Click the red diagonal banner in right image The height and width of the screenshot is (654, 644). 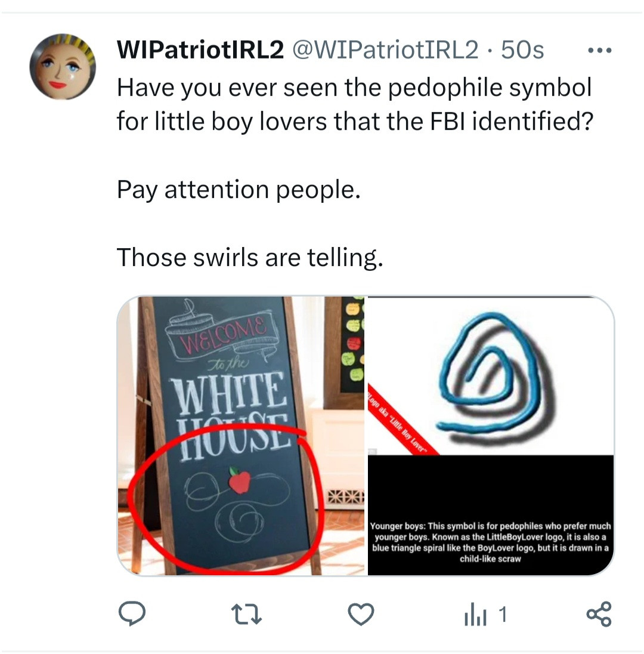(402, 422)
